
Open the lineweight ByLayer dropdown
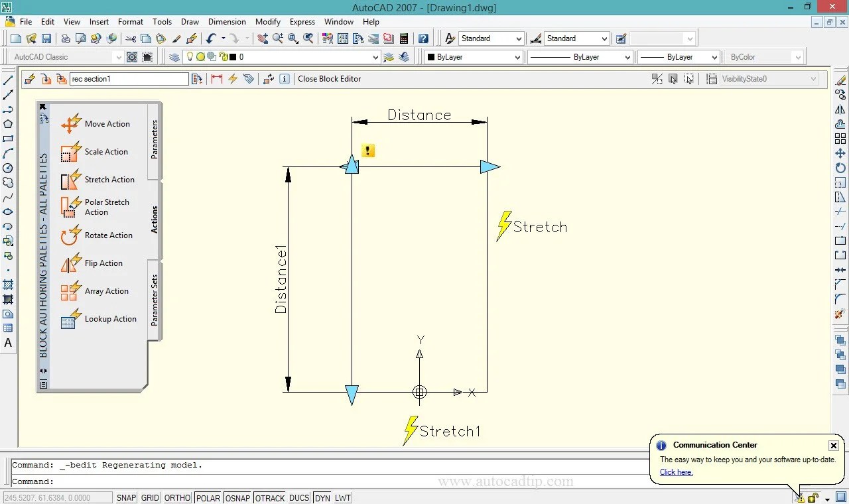(x=679, y=57)
